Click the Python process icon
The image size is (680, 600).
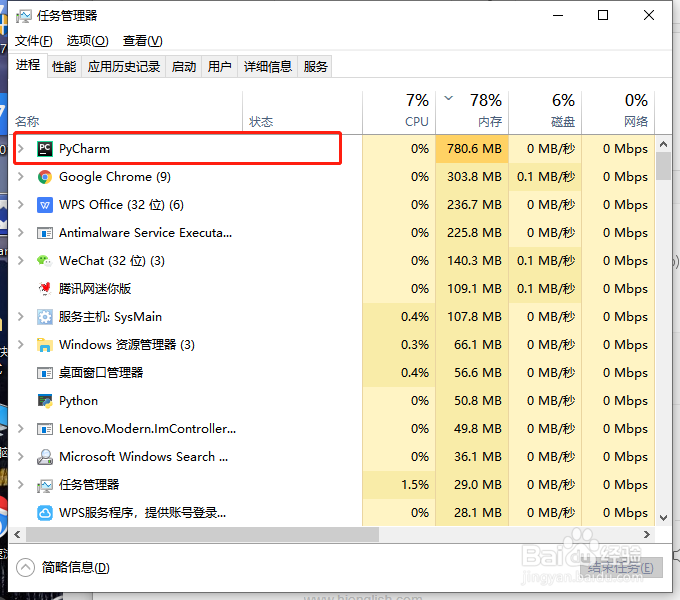45,401
